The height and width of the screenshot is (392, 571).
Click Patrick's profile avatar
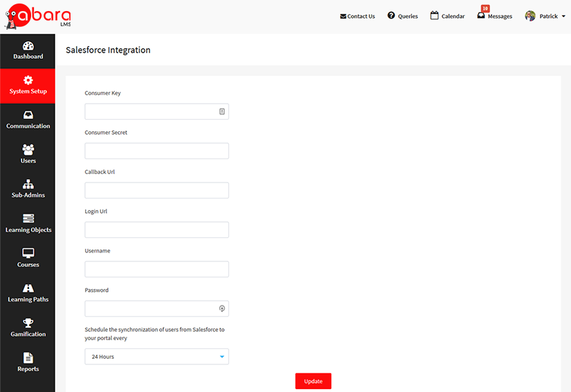coord(530,16)
